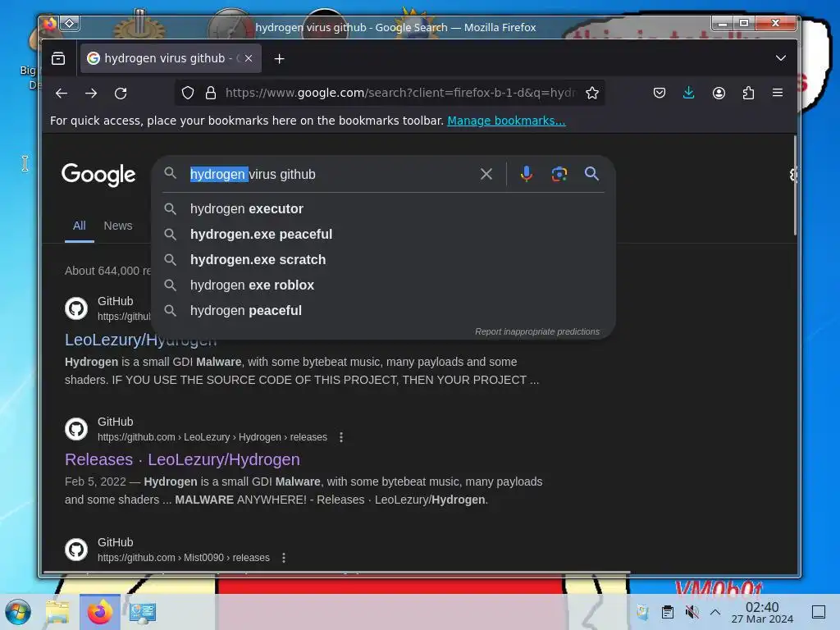
Task: Save page to Pocket
Action: click(660, 94)
